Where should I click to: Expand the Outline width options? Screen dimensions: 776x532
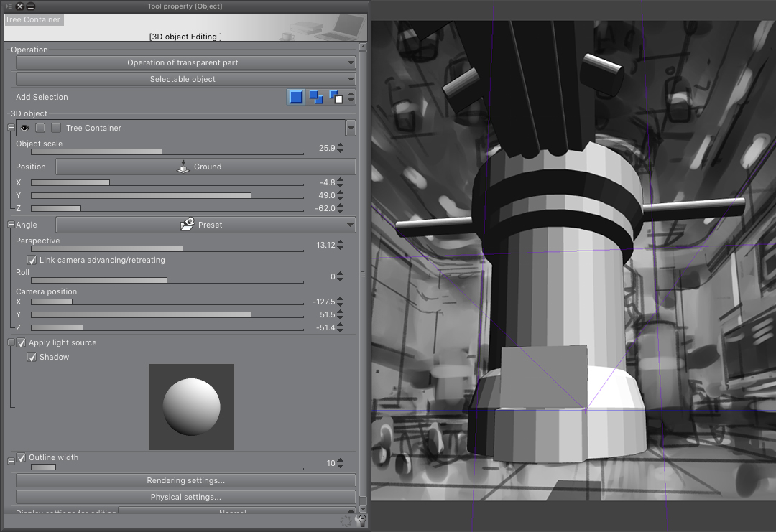pos(11,461)
